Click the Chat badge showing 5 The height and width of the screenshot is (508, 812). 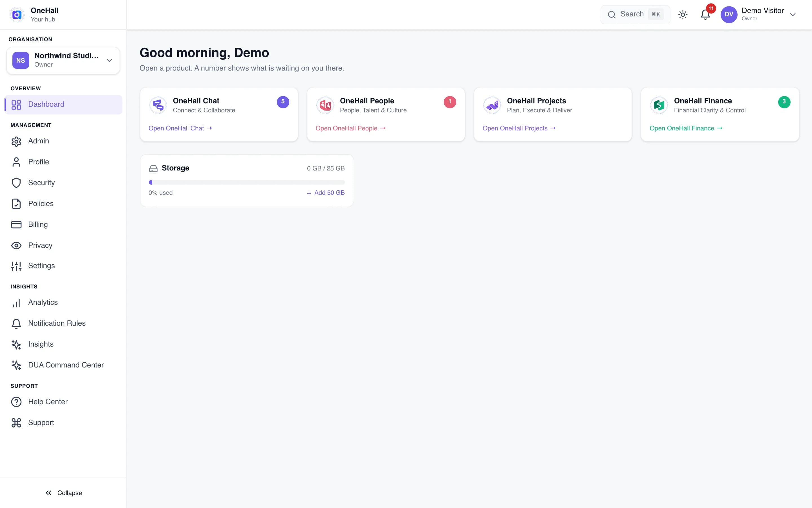(283, 102)
